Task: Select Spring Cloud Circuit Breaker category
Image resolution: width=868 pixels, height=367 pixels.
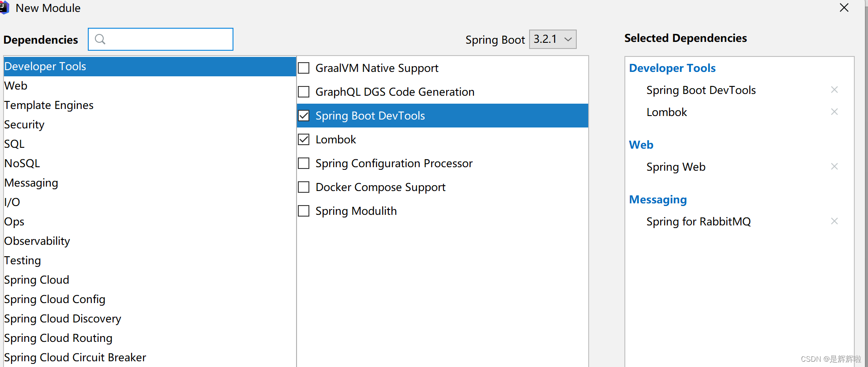Action: coord(150,357)
